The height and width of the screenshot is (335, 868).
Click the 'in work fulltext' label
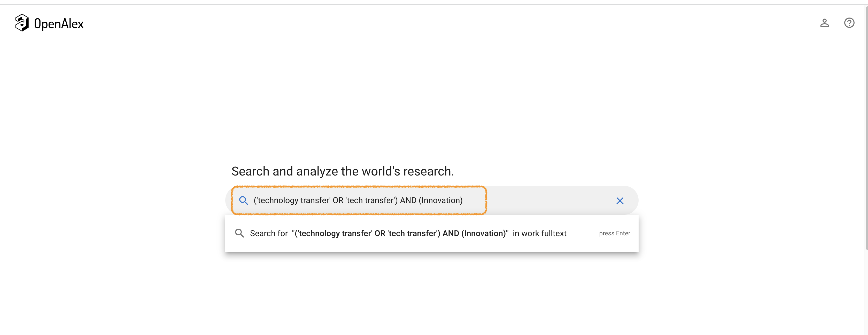539,233
